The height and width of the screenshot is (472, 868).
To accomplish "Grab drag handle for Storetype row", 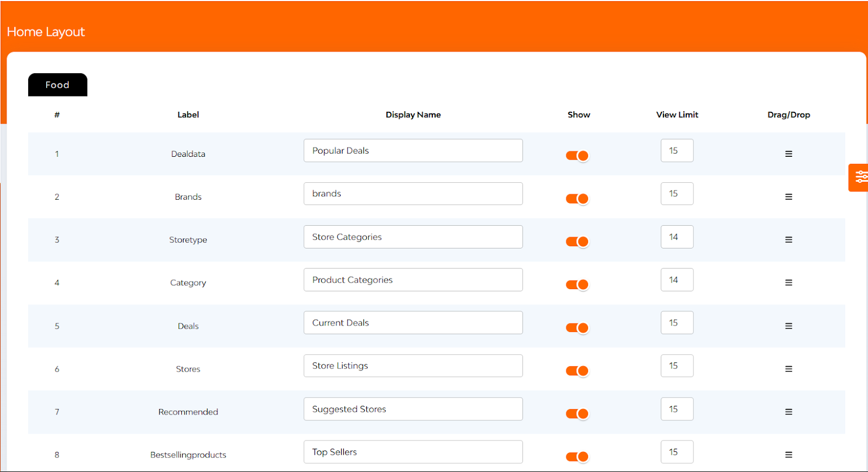I will (788, 240).
